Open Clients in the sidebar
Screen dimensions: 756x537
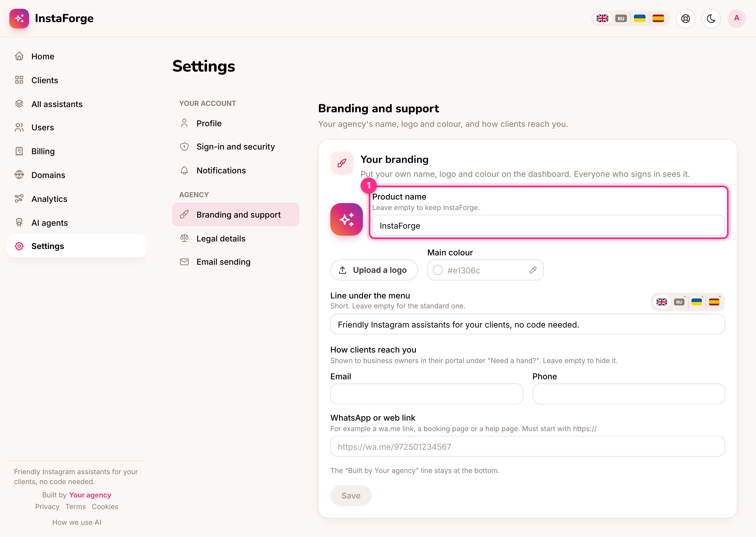tap(77, 80)
